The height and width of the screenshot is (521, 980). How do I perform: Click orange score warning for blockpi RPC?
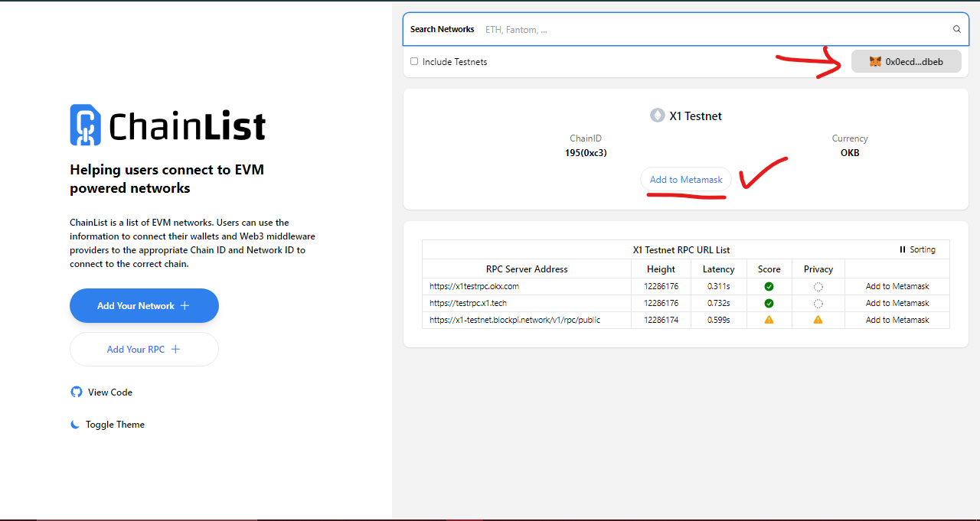[x=769, y=320]
